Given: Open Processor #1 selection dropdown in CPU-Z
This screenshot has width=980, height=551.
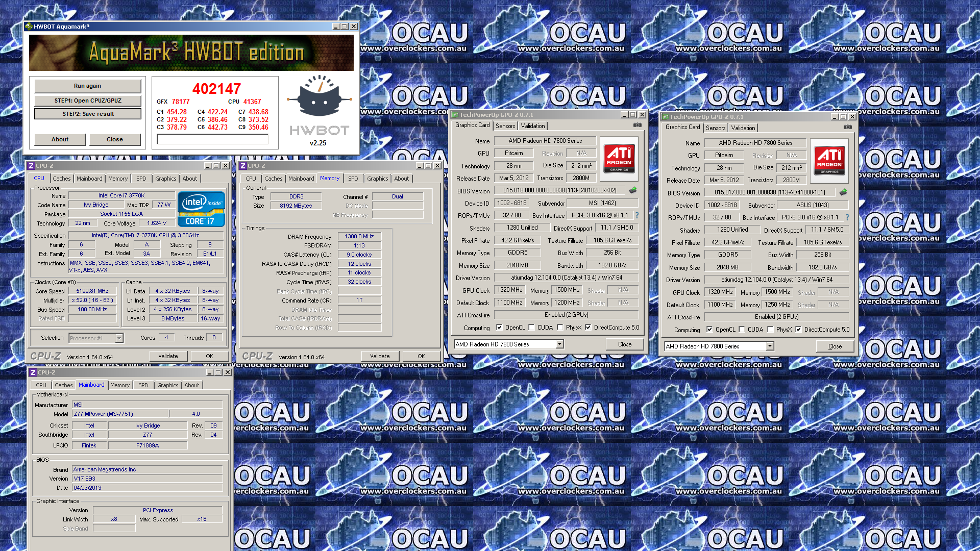Looking at the screenshot, I should pos(96,338).
